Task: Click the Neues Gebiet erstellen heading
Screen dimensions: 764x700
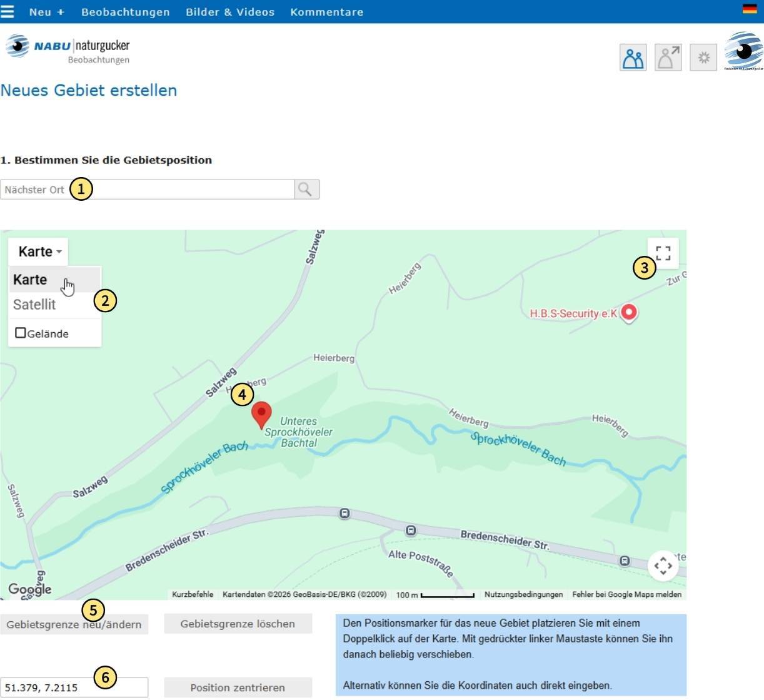Action: click(89, 90)
